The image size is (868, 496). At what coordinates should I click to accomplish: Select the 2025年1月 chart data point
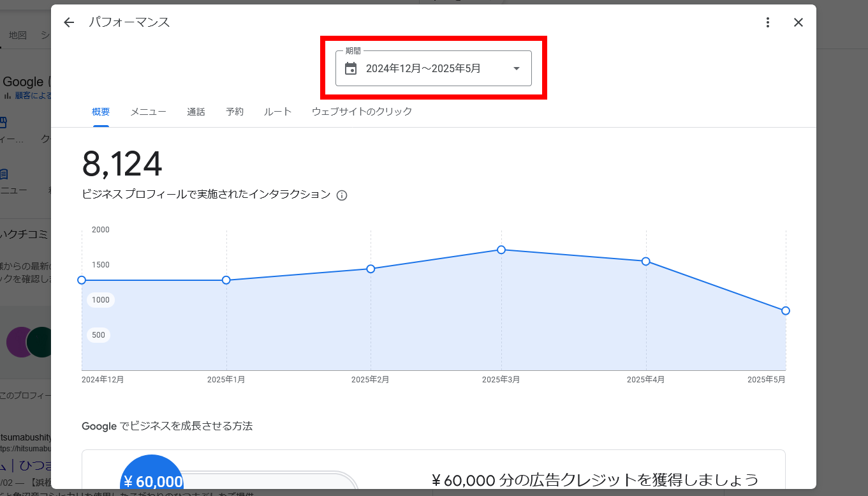[x=226, y=280]
